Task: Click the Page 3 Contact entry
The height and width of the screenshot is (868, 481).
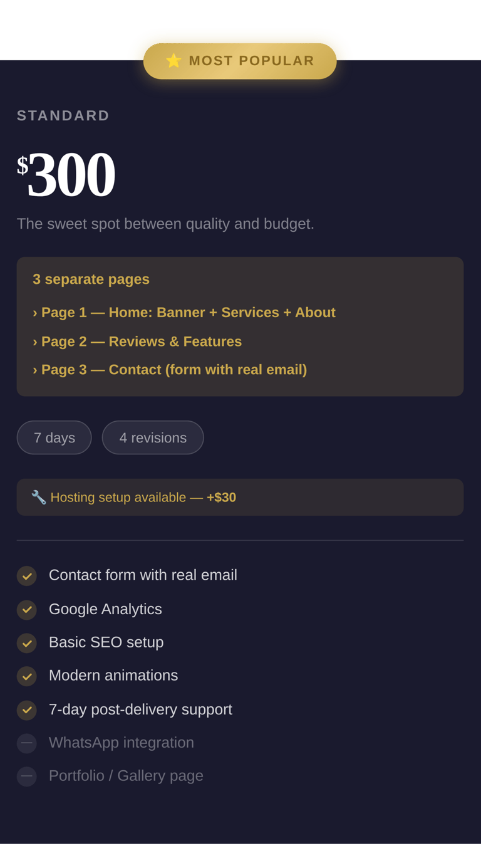Action: [x=170, y=370]
